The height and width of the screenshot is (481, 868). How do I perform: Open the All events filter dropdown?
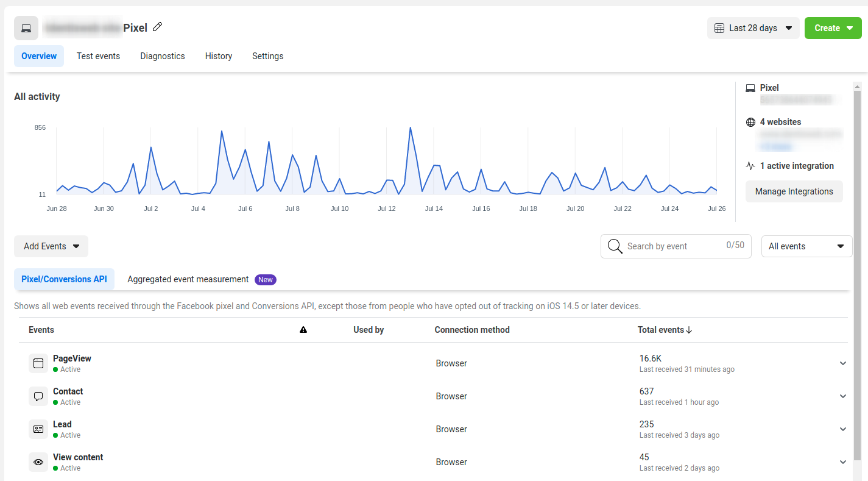click(806, 246)
